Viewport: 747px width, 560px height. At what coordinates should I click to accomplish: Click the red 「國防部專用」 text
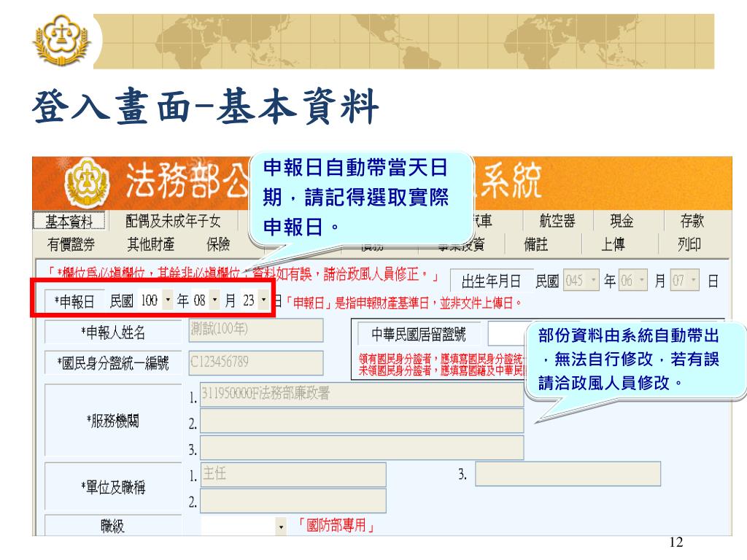point(336,525)
